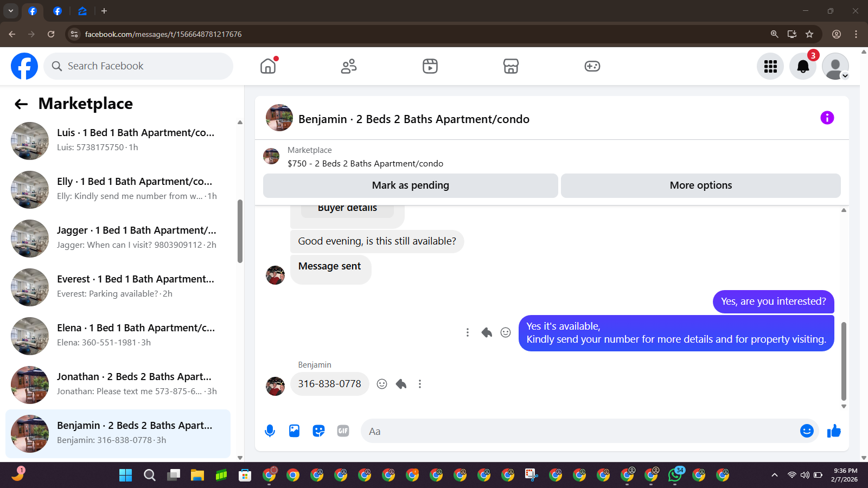This screenshot has width=868, height=488.
Task: Open conversation info purple icon
Action: [x=827, y=118]
